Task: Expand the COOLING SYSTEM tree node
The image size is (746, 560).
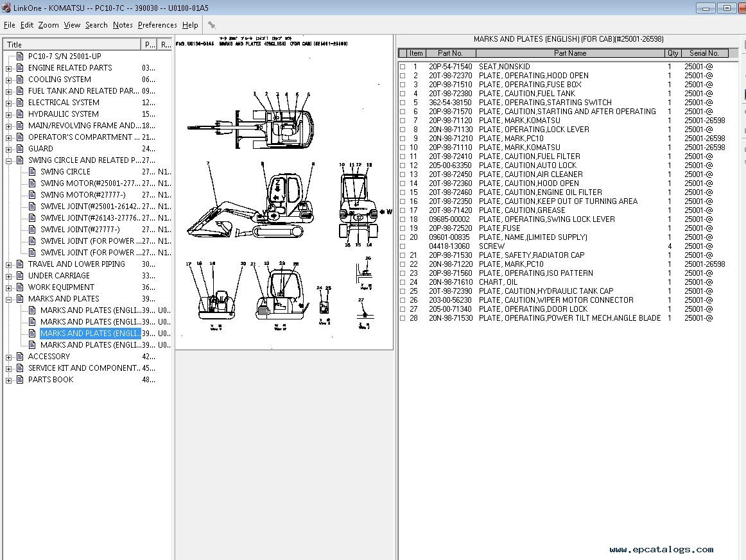Action: click(x=9, y=80)
